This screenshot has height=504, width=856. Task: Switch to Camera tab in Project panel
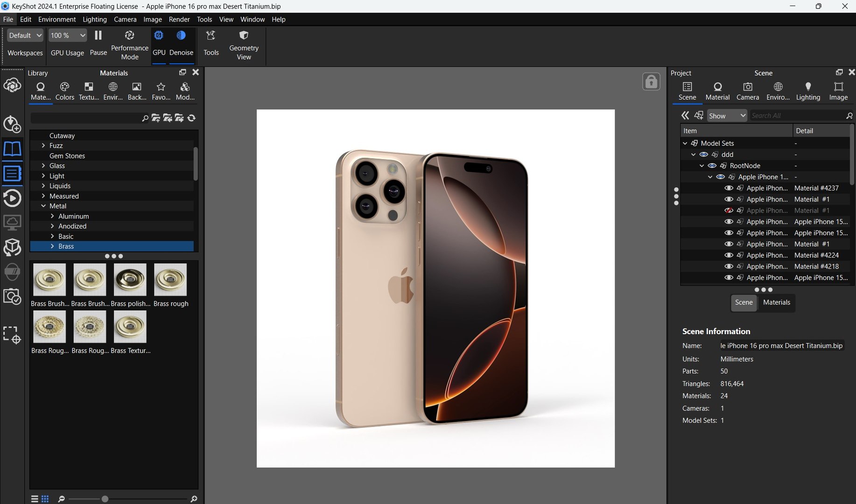[x=748, y=91]
